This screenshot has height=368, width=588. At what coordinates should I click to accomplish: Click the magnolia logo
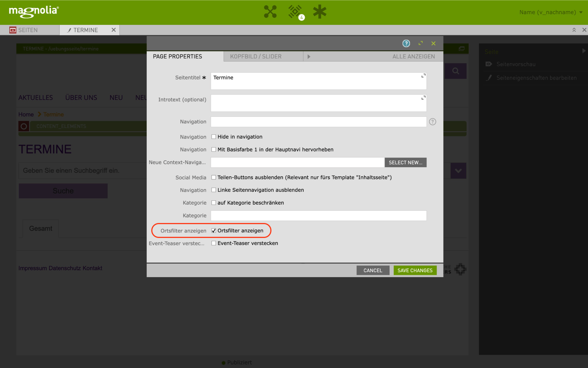[34, 11]
